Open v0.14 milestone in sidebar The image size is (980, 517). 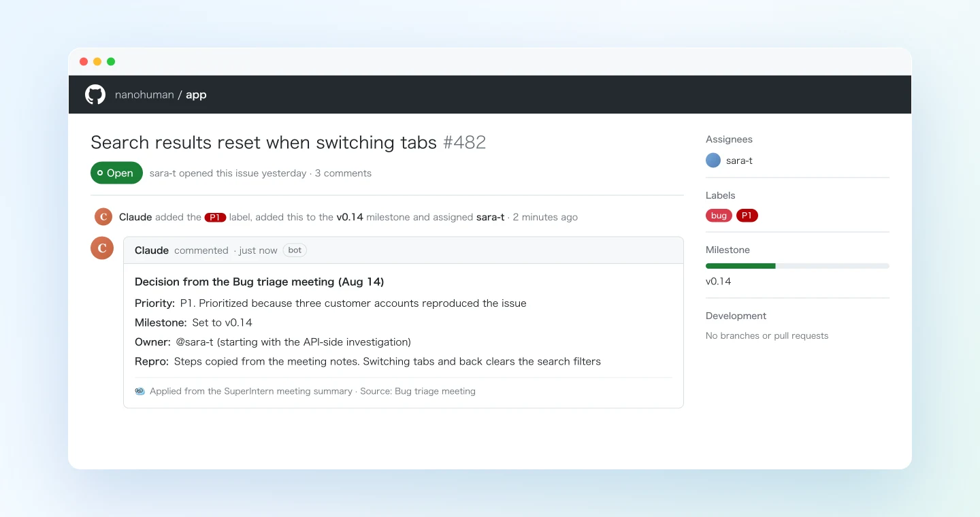[x=718, y=281]
